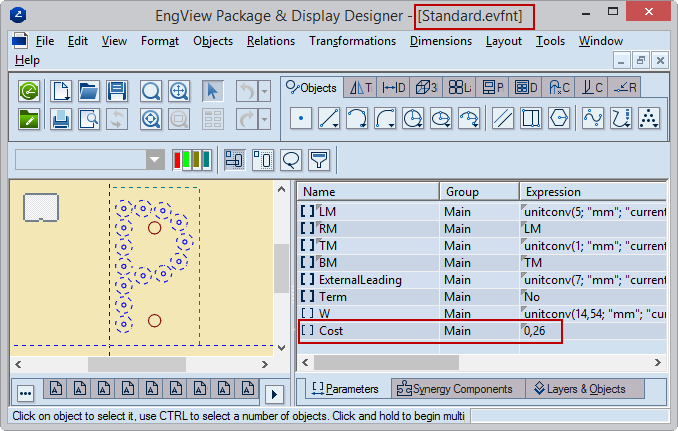Open a file with the folder icon

click(x=89, y=92)
